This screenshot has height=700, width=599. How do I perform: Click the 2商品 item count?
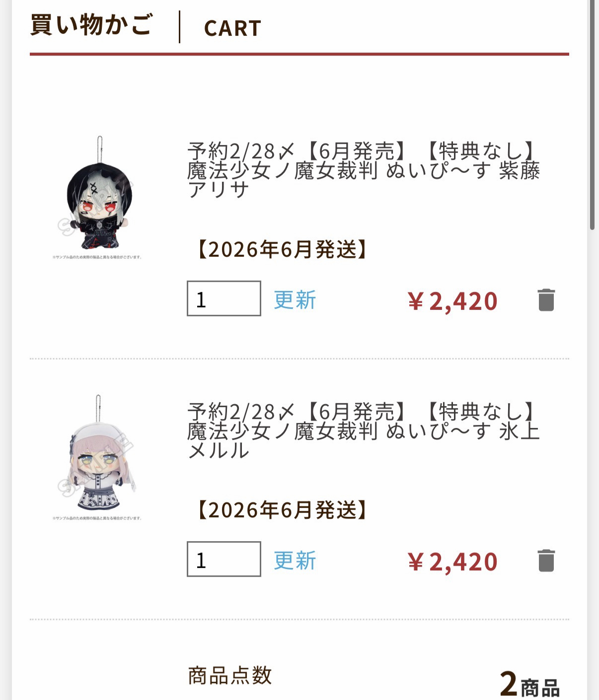[x=530, y=684]
